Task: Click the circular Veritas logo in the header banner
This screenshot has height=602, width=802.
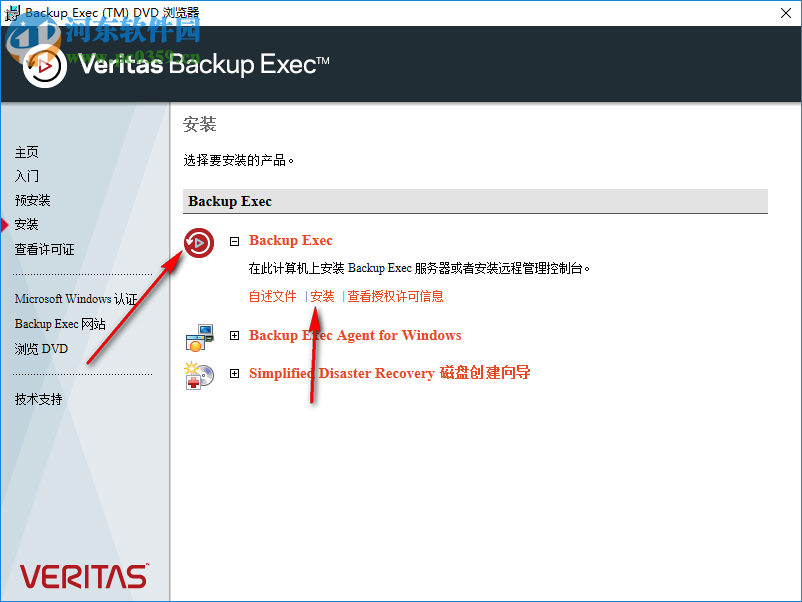Action: [x=44, y=66]
